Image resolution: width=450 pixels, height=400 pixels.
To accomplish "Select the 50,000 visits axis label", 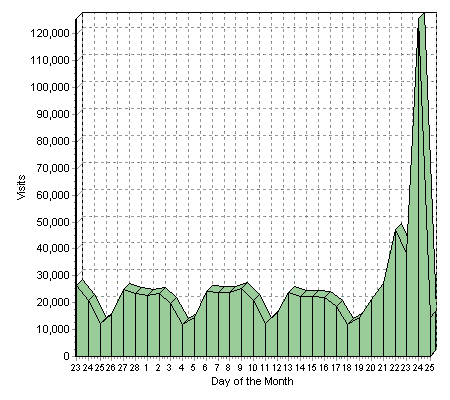I will click(53, 222).
